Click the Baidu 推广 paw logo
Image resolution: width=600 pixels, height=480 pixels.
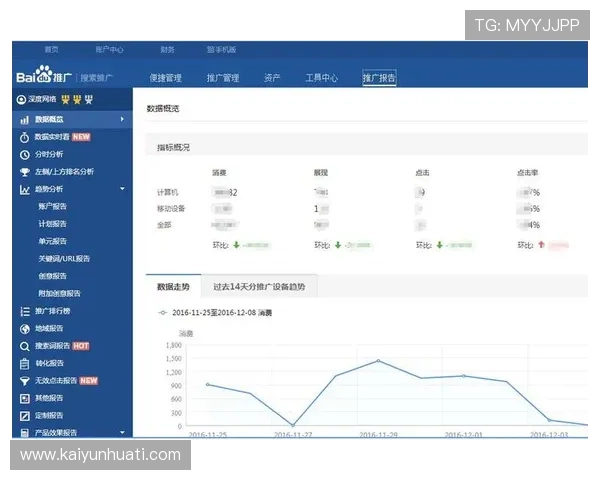44,74
